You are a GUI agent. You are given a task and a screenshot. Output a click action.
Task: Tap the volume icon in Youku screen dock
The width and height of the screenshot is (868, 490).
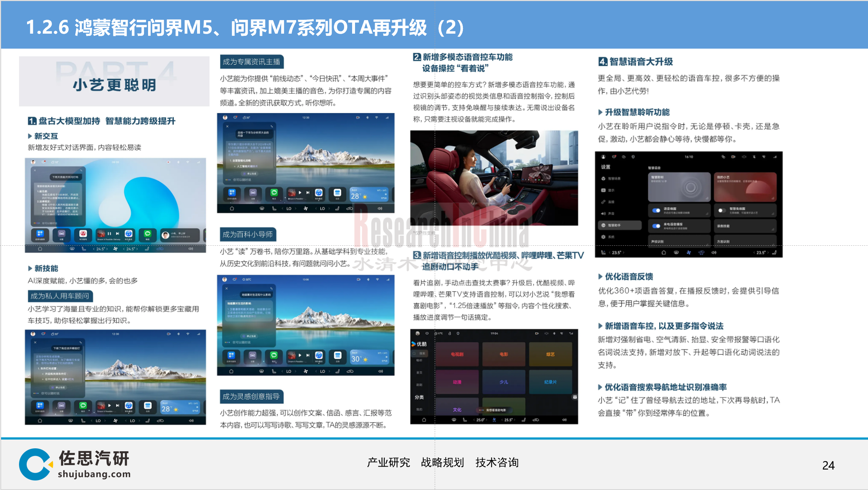[x=564, y=420]
